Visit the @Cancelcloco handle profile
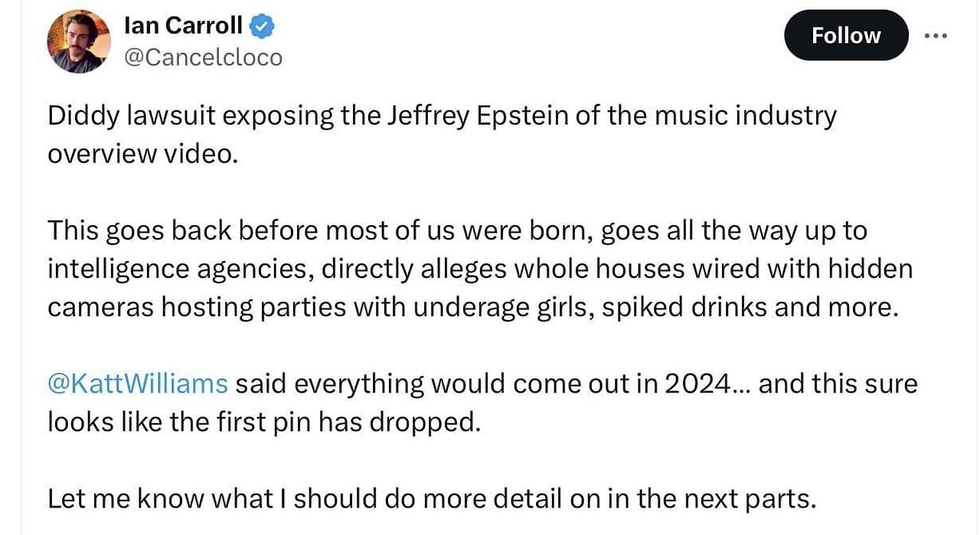The height and width of the screenshot is (535, 980). coord(203,57)
